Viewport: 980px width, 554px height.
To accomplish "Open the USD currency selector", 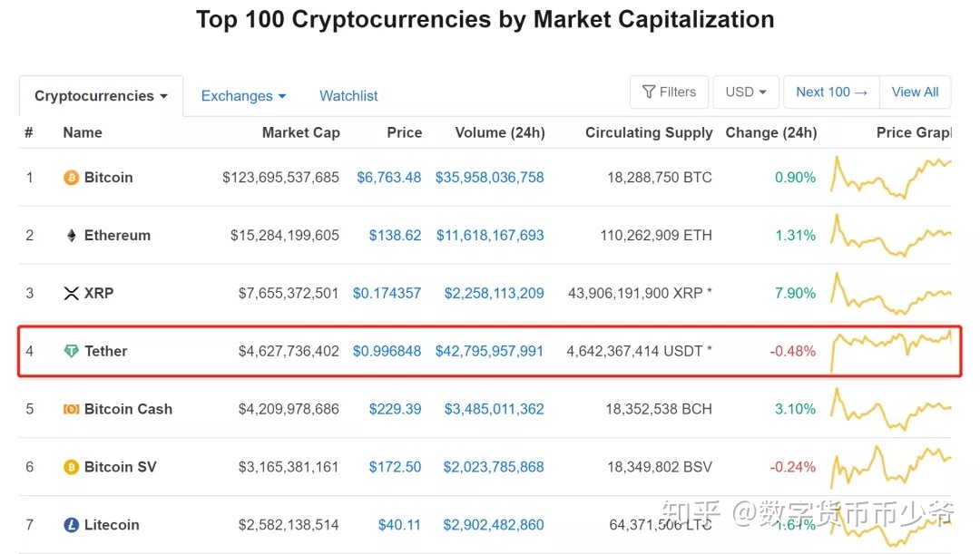I will (746, 92).
